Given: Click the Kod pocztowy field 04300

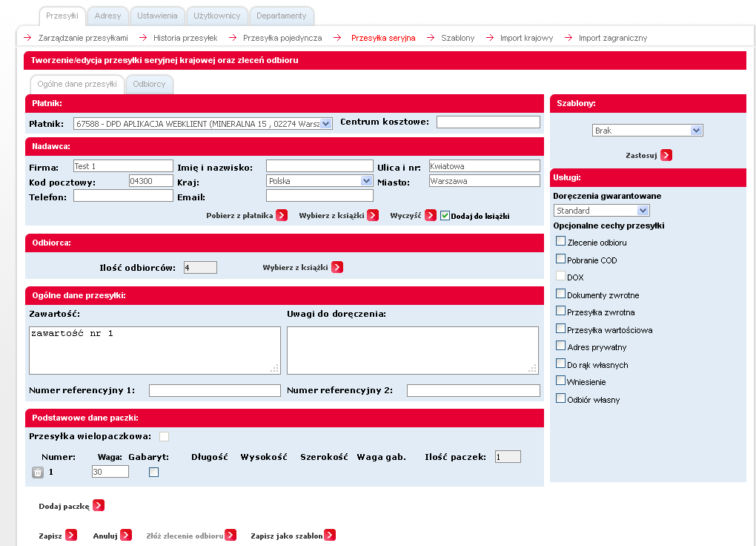Looking at the screenshot, I should point(151,181).
